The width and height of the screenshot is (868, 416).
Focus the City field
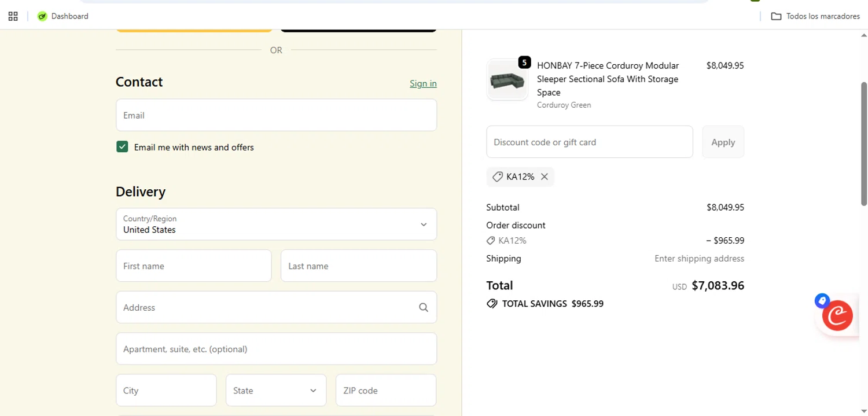(166, 391)
